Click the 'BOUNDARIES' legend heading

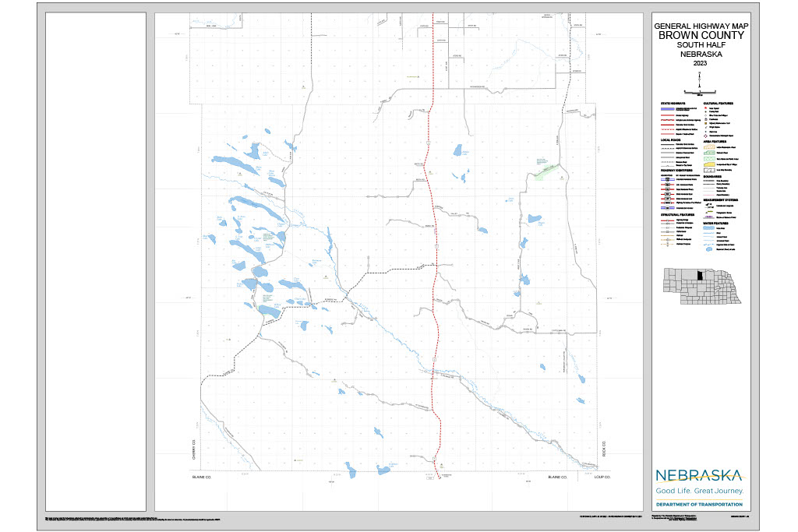click(712, 177)
